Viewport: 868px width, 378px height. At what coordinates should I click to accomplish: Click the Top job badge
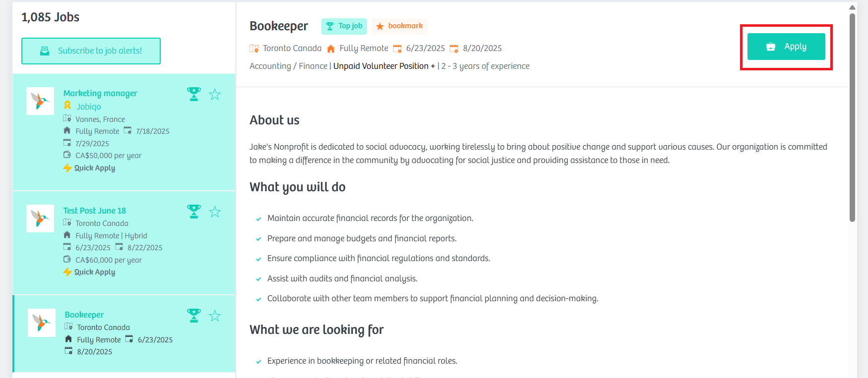click(x=344, y=26)
